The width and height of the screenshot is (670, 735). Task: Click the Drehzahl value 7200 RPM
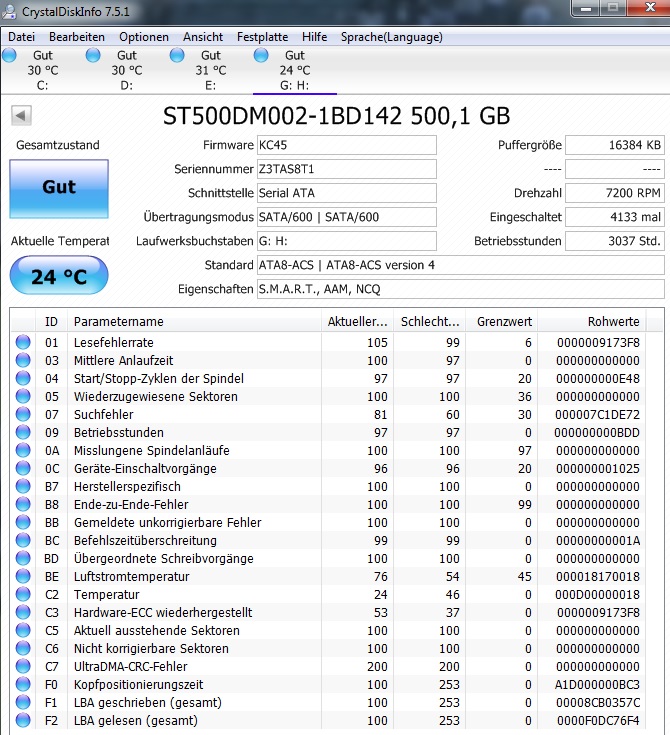615,193
